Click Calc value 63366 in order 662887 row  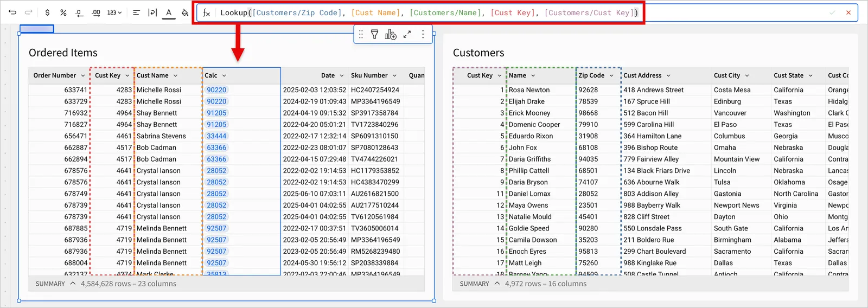tap(216, 147)
